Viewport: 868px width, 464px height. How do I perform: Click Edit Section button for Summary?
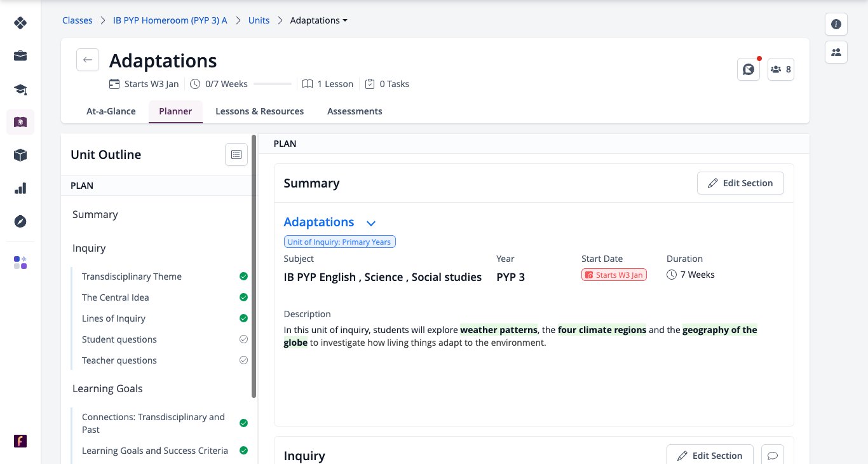[x=740, y=183]
